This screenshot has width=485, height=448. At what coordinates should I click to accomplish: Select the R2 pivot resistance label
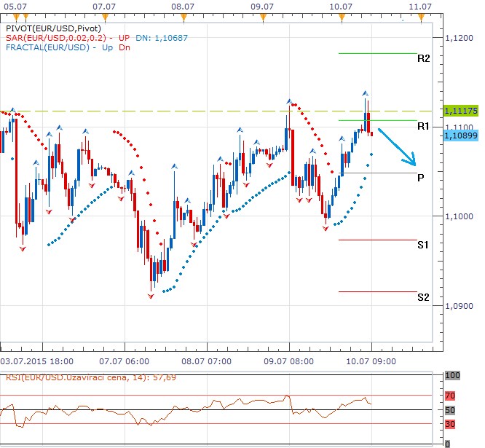point(423,58)
